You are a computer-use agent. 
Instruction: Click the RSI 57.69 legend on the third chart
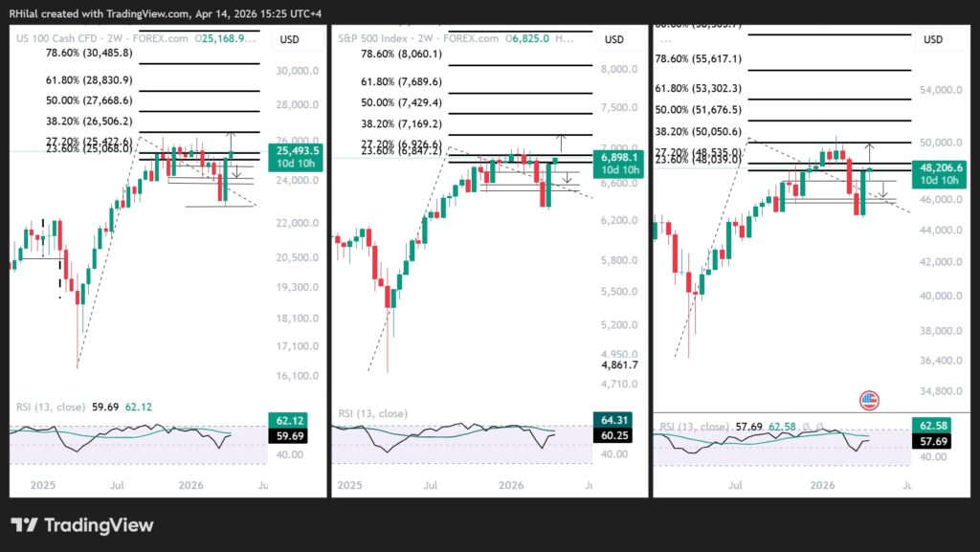click(711, 427)
